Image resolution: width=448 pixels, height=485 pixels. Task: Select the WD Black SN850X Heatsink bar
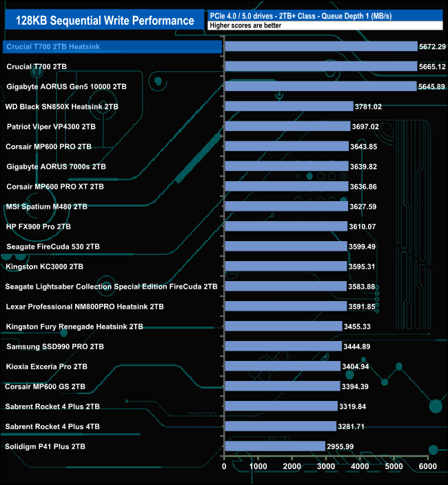289,106
